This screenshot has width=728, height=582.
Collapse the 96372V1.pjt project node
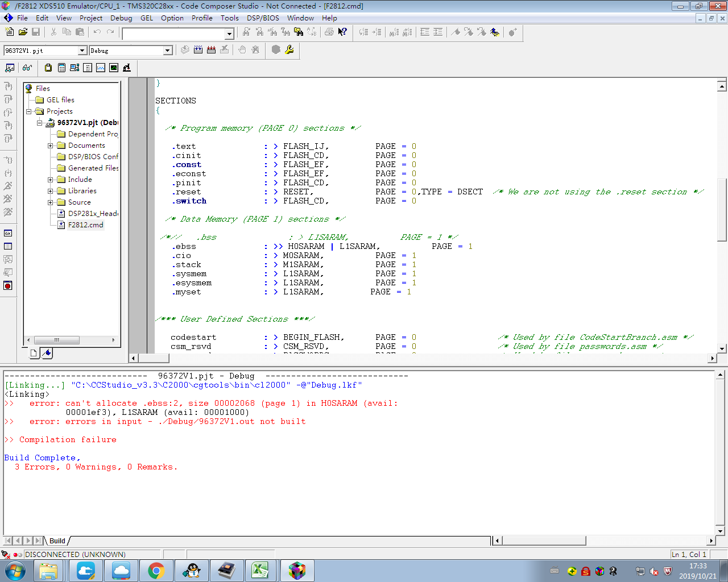coord(39,123)
